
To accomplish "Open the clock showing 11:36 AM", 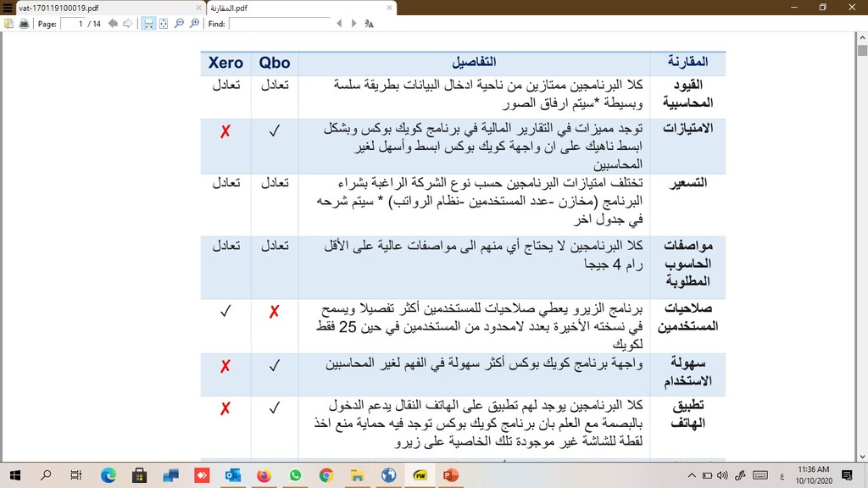I will [813, 475].
